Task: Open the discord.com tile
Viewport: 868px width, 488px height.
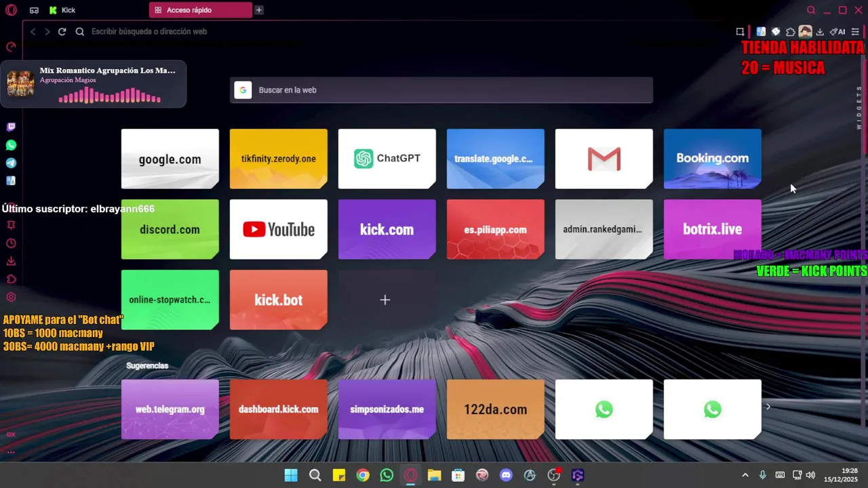Action: [x=170, y=229]
